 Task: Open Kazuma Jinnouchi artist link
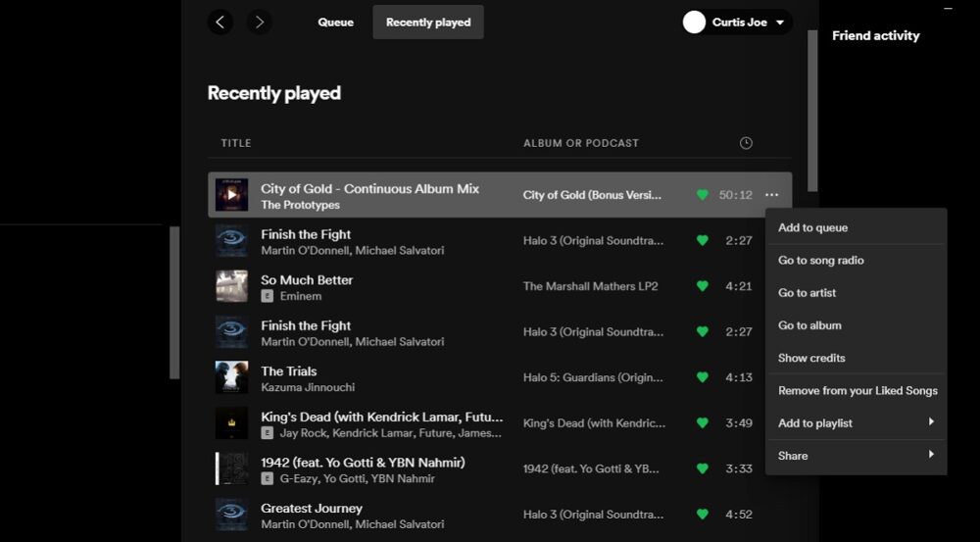[308, 387]
